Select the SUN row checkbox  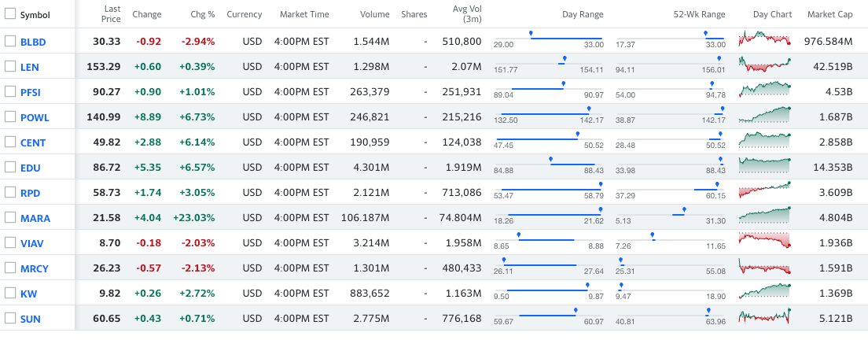point(10,319)
